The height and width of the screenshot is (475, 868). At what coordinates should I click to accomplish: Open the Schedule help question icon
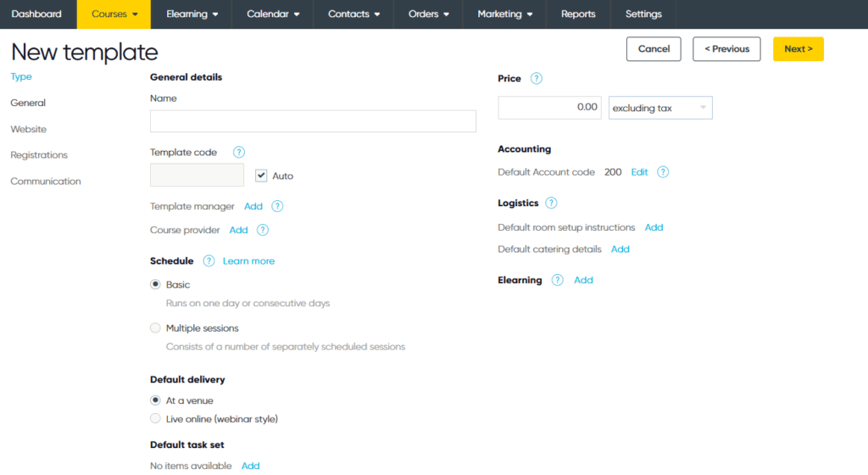click(x=209, y=260)
